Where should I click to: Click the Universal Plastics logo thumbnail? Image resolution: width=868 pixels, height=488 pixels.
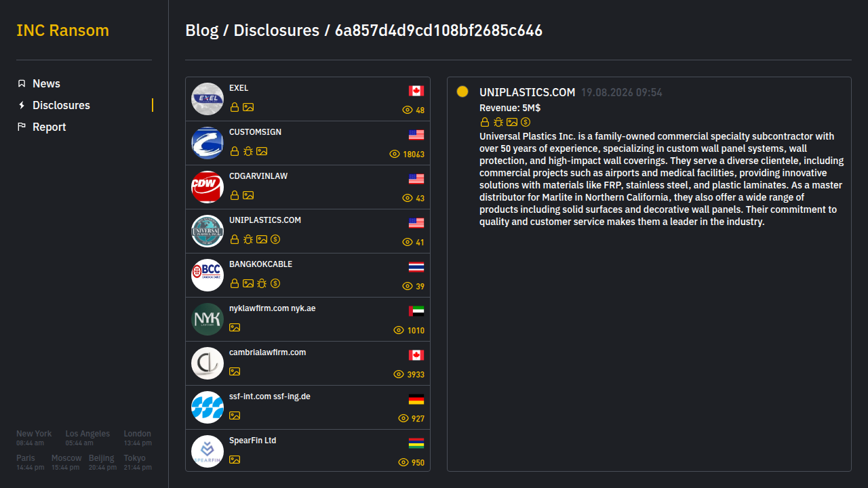coord(208,231)
